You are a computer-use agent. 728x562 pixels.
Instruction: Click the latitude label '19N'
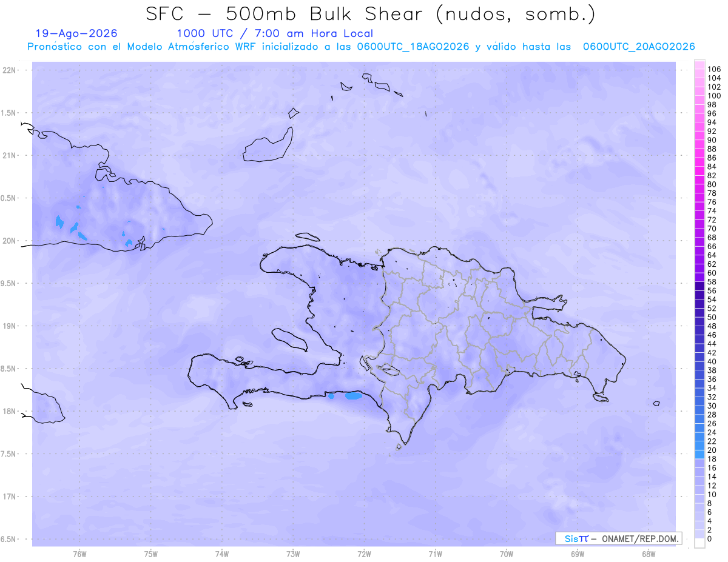click(10, 326)
